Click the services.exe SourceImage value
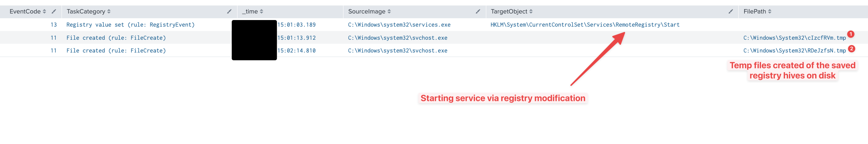 coord(399,25)
